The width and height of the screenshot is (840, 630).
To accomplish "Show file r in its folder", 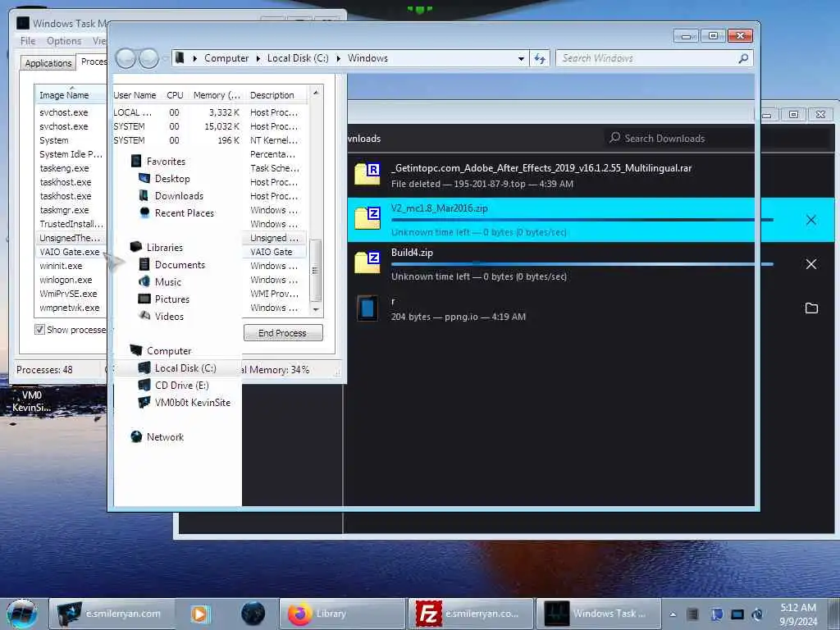I will coord(811,308).
